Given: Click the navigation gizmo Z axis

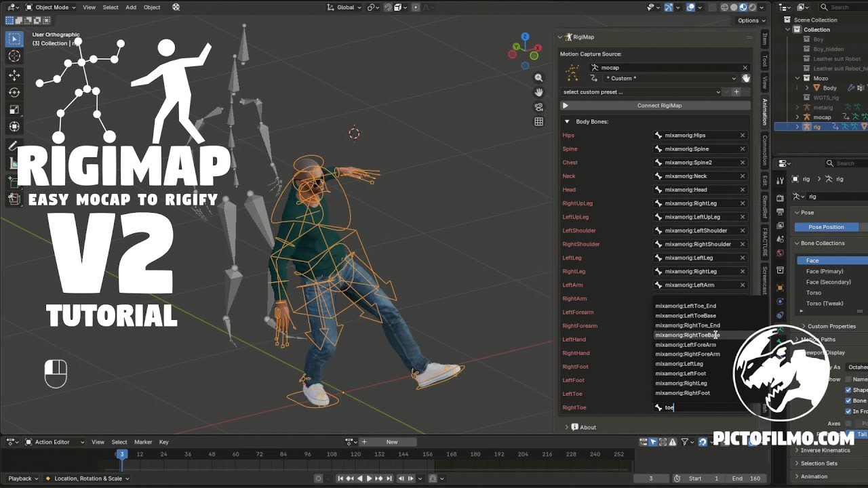Looking at the screenshot, I should pos(525,37).
